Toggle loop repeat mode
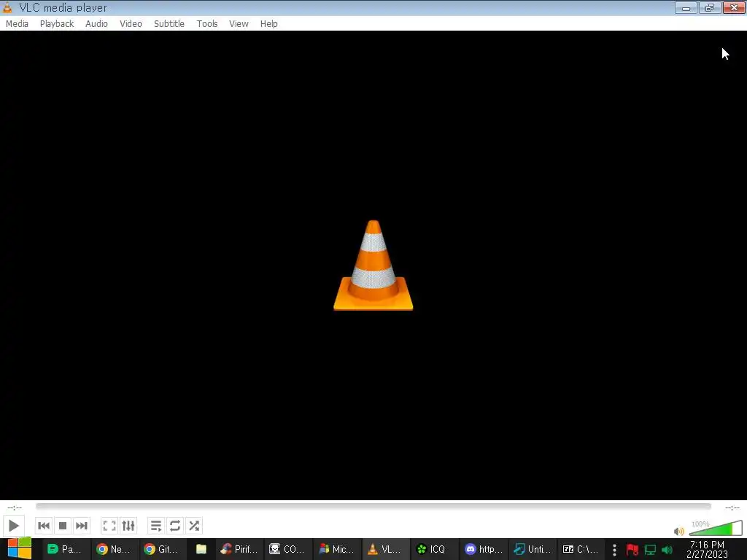747x560 pixels. pos(175,526)
